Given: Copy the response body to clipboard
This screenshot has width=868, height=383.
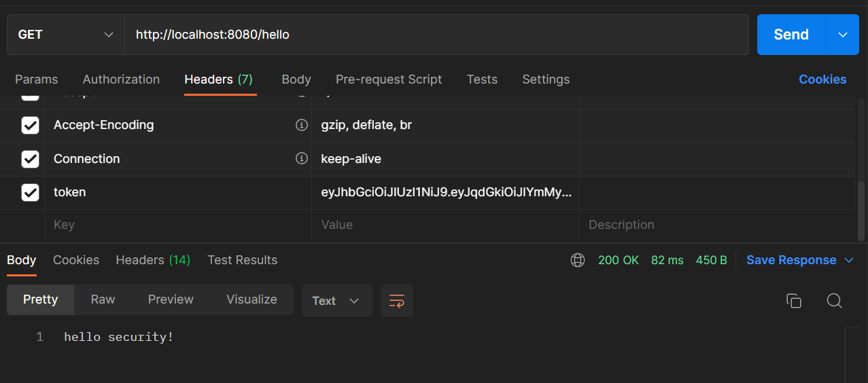Looking at the screenshot, I should click(793, 301).
